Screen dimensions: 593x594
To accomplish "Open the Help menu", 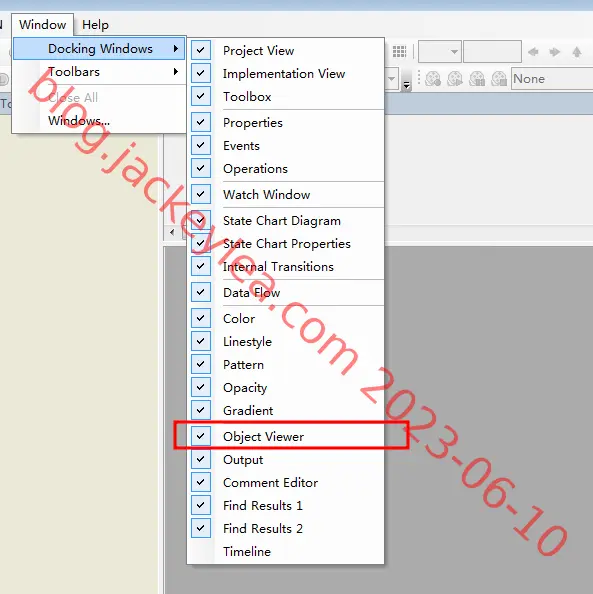I will coord(95,25).
